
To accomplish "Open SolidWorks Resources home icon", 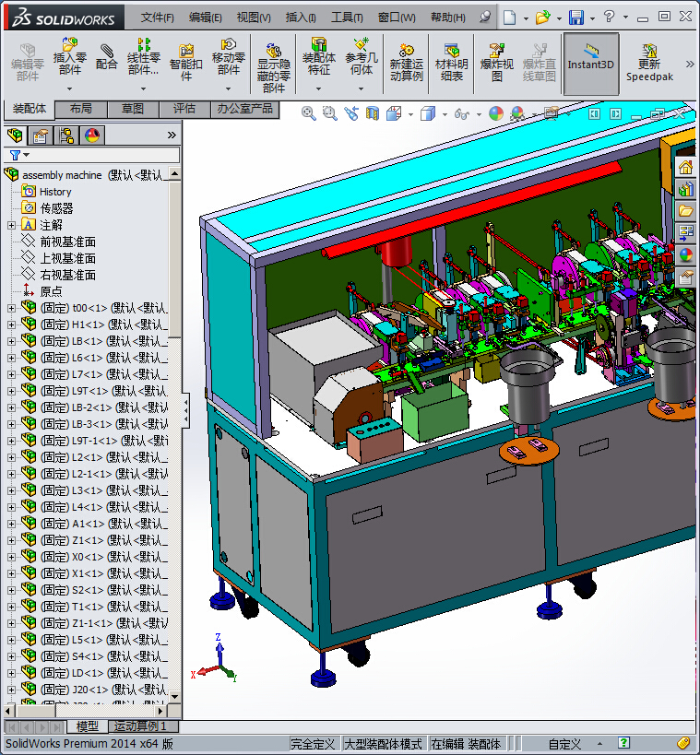I will tap(685, 168).
